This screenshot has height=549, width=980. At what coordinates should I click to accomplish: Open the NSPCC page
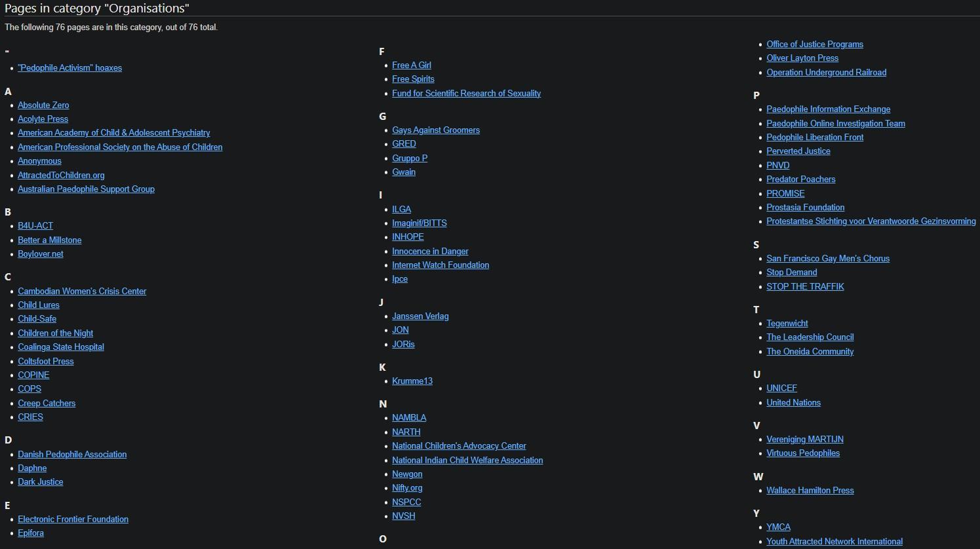tap(406, 502)
